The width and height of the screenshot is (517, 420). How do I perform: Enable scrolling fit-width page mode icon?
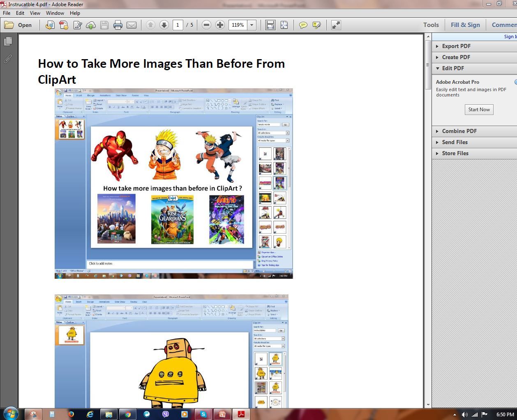click(270, 25)
